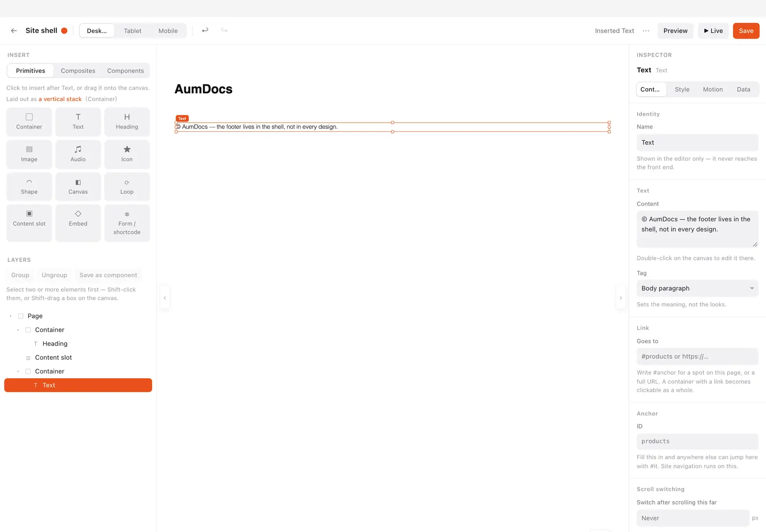Collapse the Page layer tree node
This screenshot has width=766, height=532.
11,316
